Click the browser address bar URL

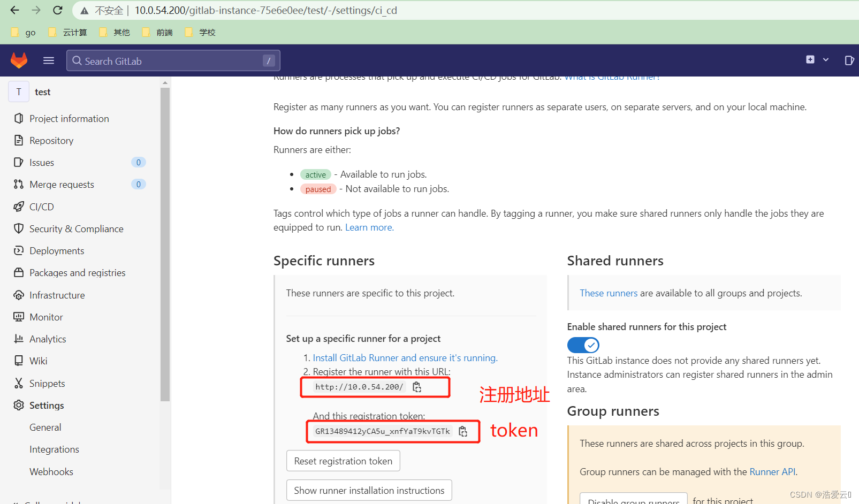pos(265,10)
